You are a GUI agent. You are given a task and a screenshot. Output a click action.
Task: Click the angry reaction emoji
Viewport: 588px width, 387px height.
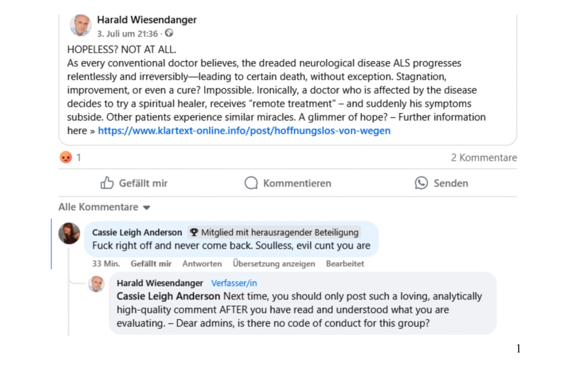coord(66,157)
